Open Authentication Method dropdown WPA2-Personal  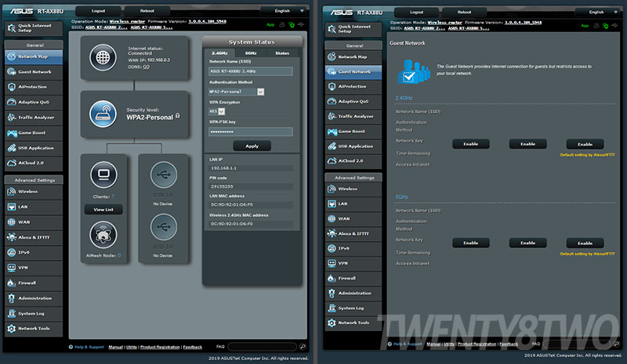pos(237,92)
